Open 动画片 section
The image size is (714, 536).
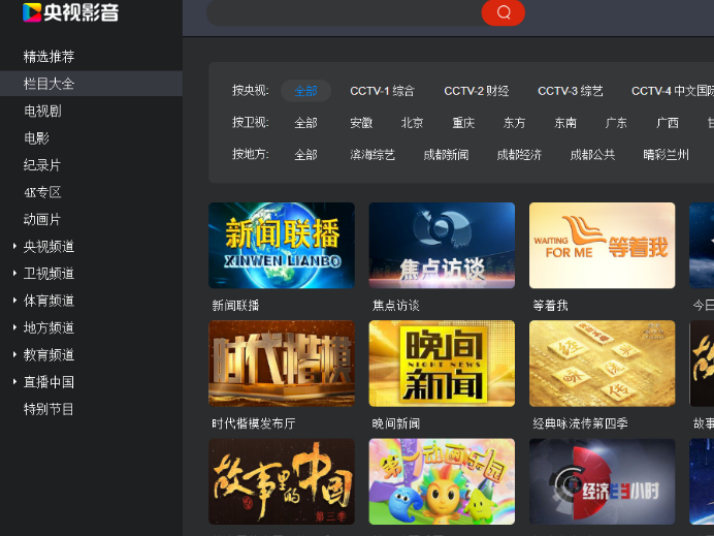click(x=42, y=219)
